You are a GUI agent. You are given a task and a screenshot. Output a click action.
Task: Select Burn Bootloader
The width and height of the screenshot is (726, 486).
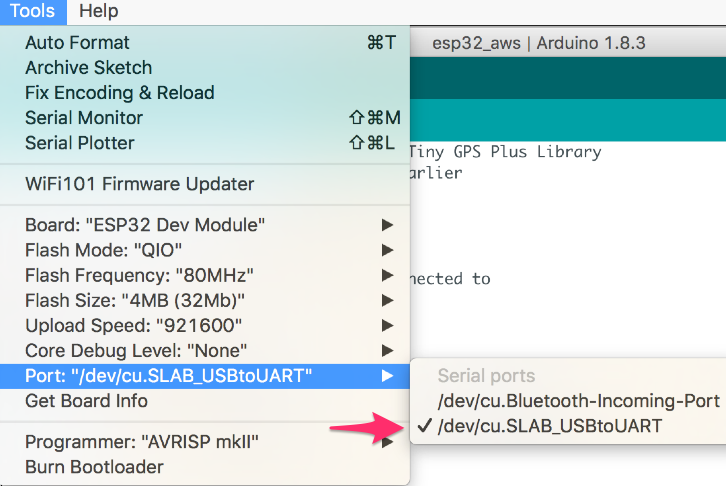coord(205,467)
